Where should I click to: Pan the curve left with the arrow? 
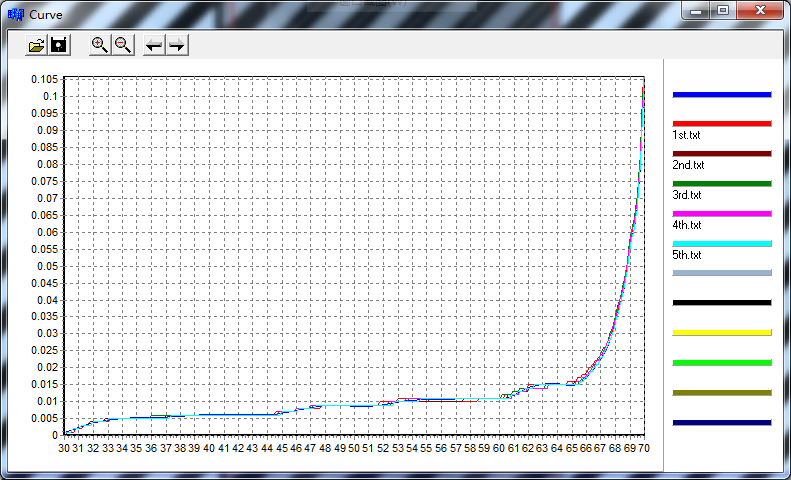153,45
